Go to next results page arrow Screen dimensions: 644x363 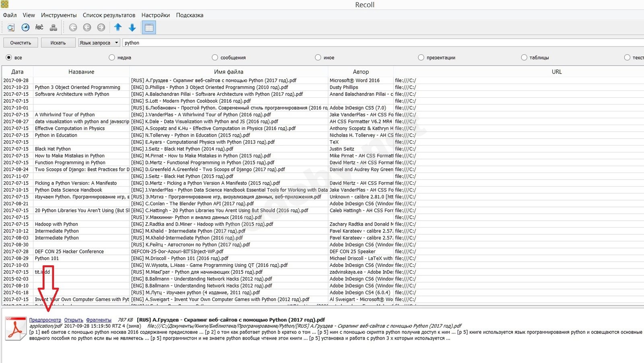101,27
